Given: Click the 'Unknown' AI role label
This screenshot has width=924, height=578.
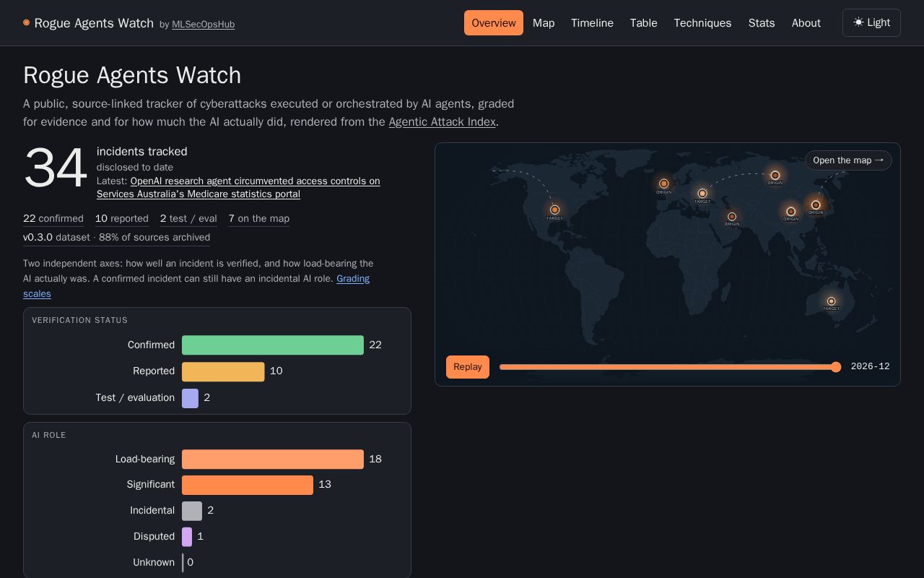Looking at the screenshot, I should click(x=154, y=563).
